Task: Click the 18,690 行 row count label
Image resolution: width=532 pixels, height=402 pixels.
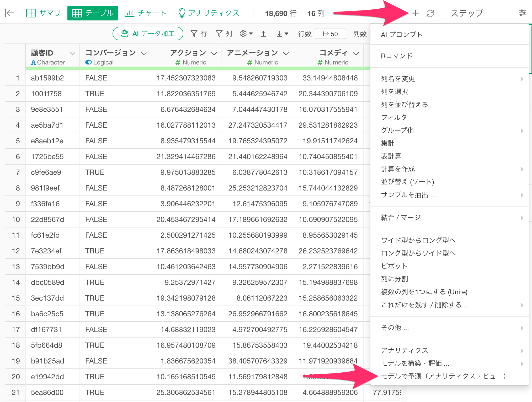Action: click(281, 13)
